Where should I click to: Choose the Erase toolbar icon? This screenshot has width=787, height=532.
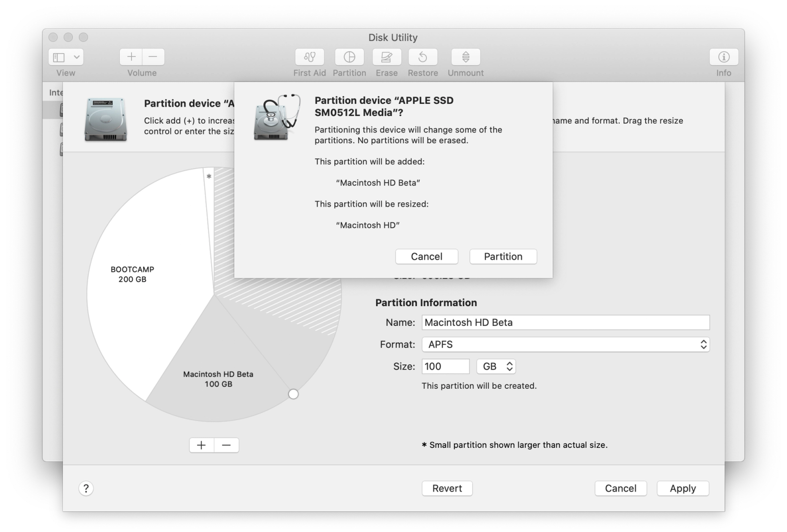coord(387,57)
